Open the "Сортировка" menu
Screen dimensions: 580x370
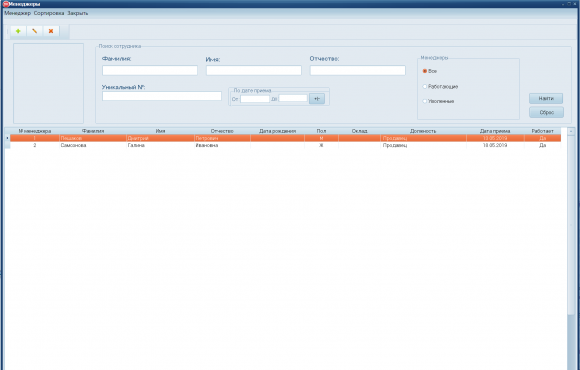49,13
